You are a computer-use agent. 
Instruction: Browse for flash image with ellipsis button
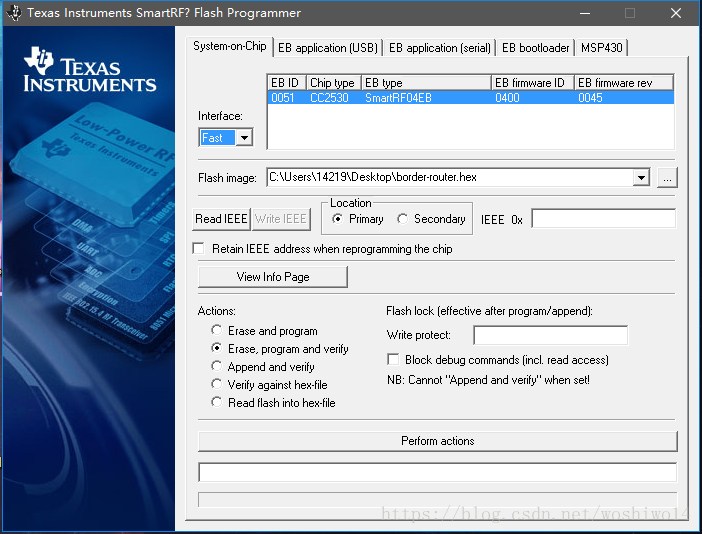point(667,178)
